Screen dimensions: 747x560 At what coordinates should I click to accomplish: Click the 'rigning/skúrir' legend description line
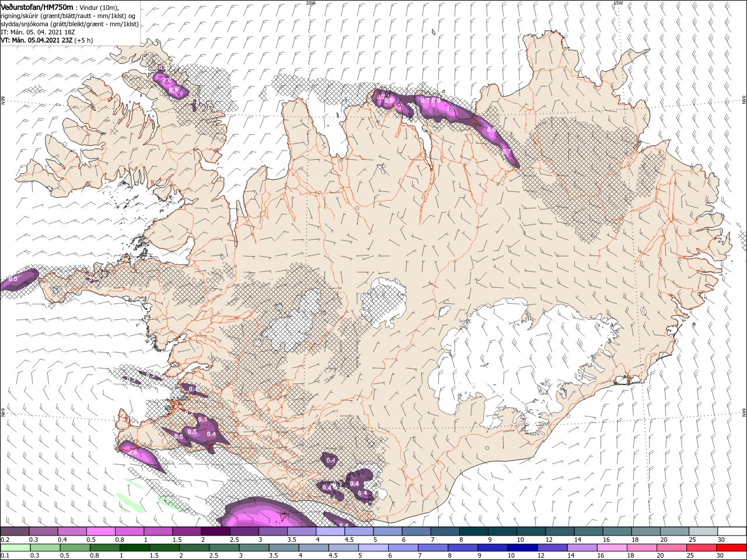[68, 16]
